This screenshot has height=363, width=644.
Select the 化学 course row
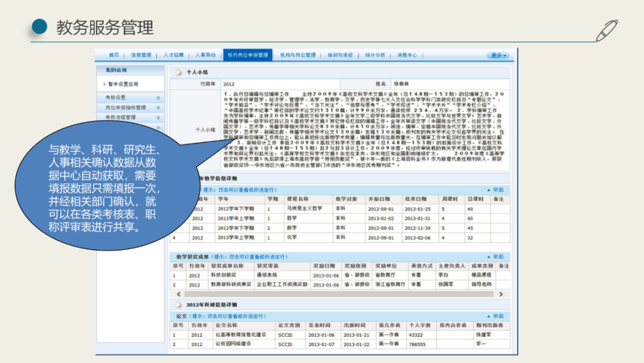340,238
